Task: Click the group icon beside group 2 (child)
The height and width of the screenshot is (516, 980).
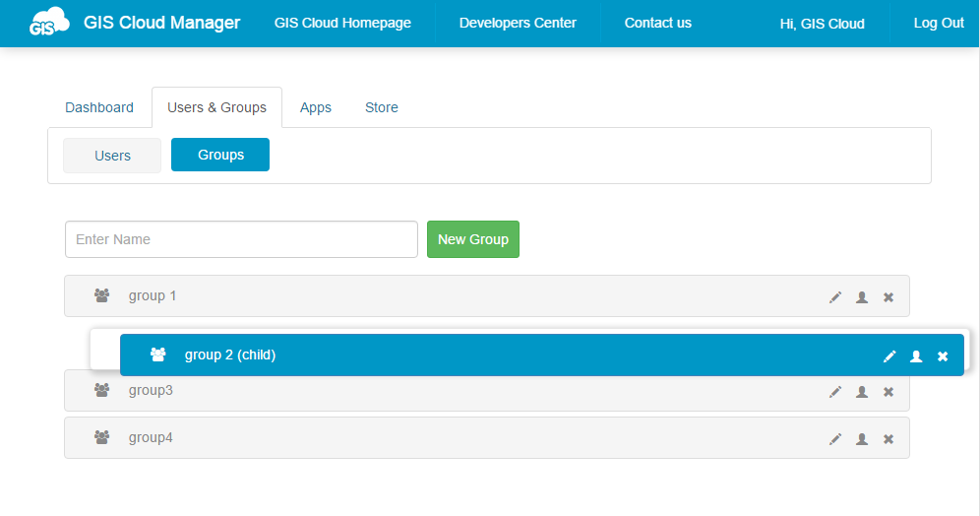Action: coord(158,355)
